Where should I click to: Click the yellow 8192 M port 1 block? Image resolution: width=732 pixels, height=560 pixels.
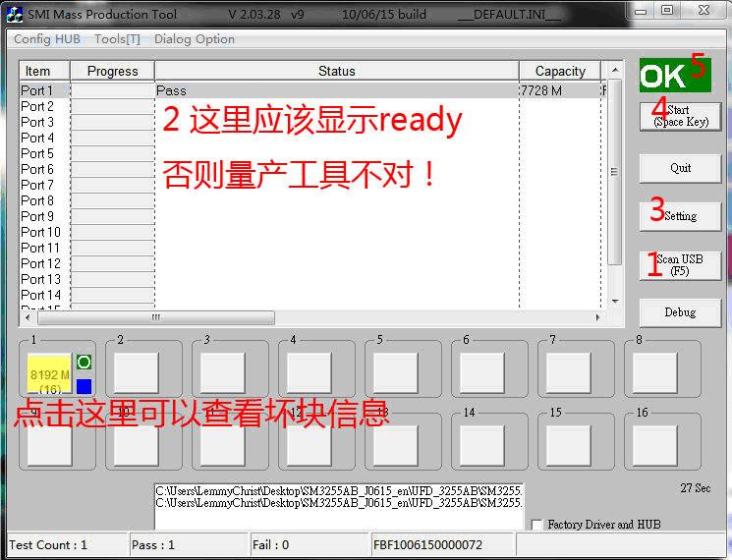49,373
